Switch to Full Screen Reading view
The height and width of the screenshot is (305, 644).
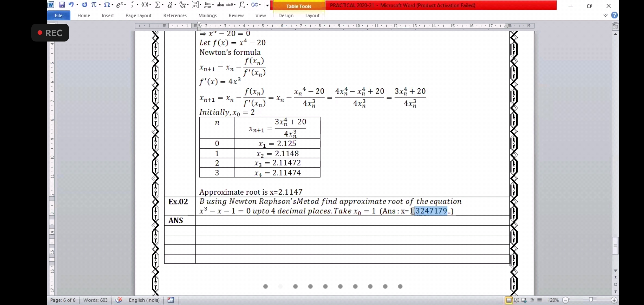pos(517,300)
